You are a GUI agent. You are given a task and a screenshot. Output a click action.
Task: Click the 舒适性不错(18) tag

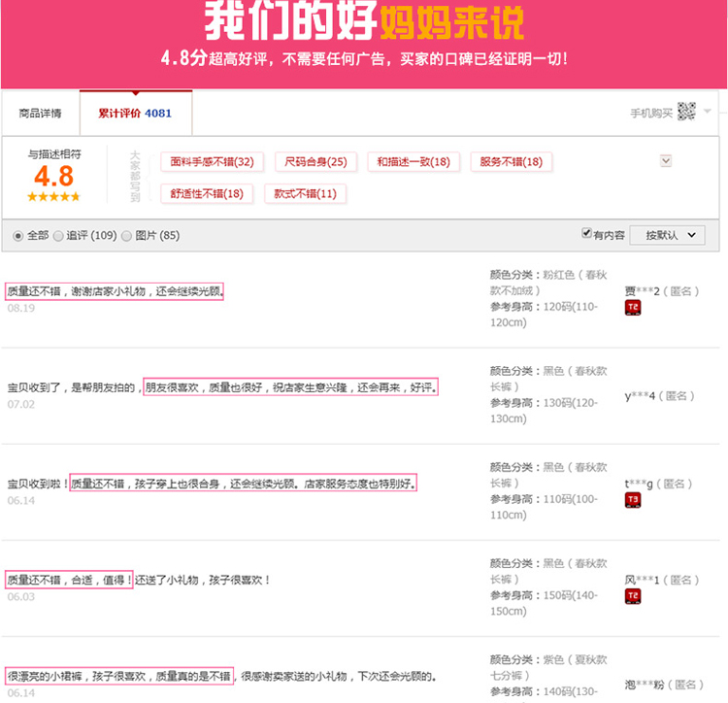click(206, 193)
